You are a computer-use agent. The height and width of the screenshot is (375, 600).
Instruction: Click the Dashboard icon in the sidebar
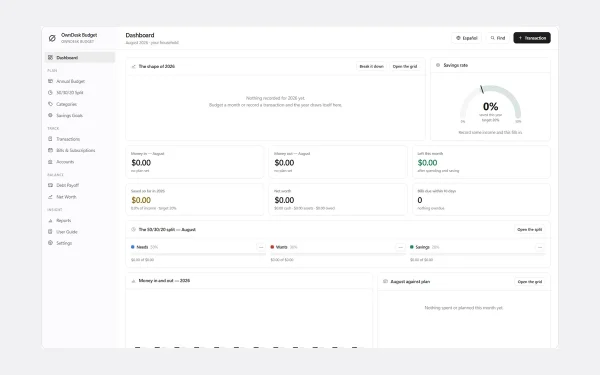[50, 57]
